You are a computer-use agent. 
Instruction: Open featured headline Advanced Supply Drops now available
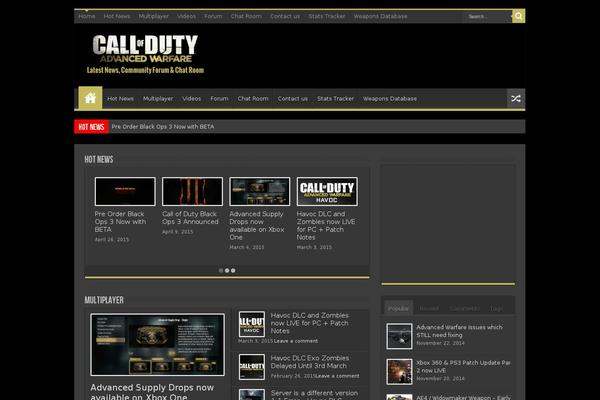tap(152, 392)
